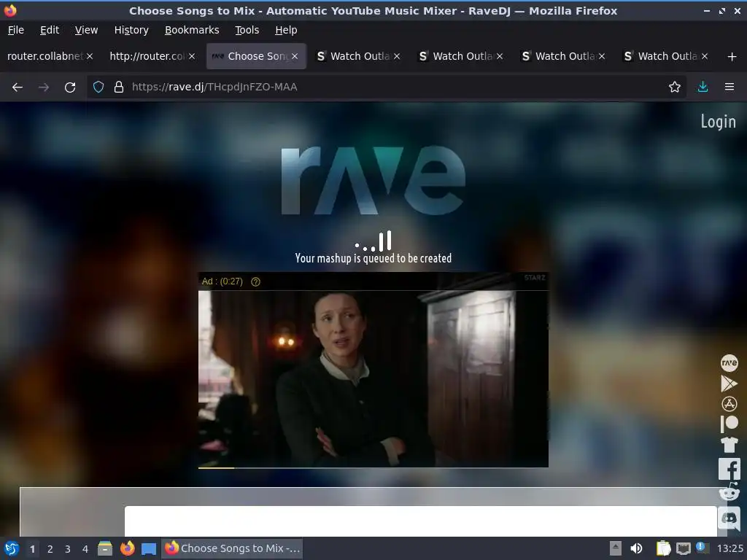Image resolution: width=747 pixels, height=560 pixels.
Task: Open the taskbar start menu
Action: click(12, 548)
